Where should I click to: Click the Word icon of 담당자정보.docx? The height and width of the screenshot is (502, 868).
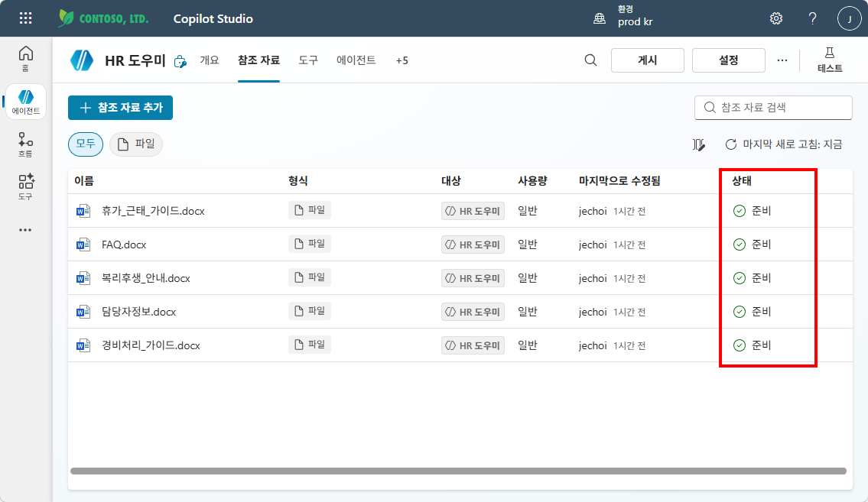(83, 313)
